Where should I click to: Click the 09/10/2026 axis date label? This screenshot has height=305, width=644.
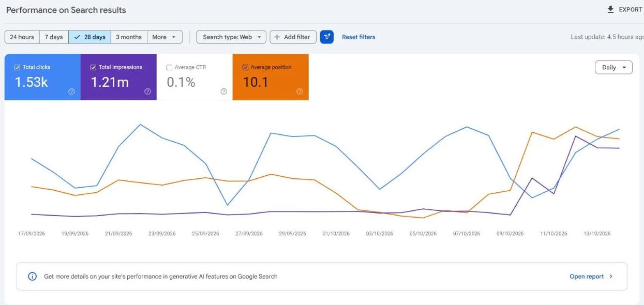coord(510,234)
